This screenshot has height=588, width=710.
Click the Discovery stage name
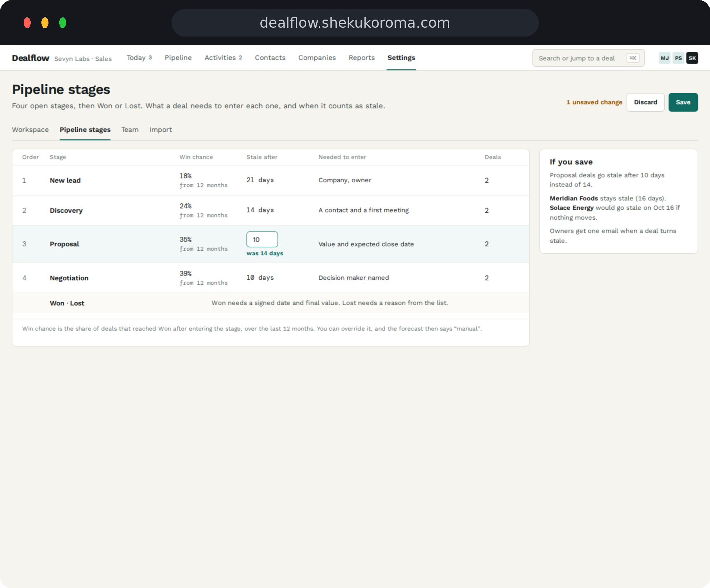pyautogui.click(x=66, y=210)
